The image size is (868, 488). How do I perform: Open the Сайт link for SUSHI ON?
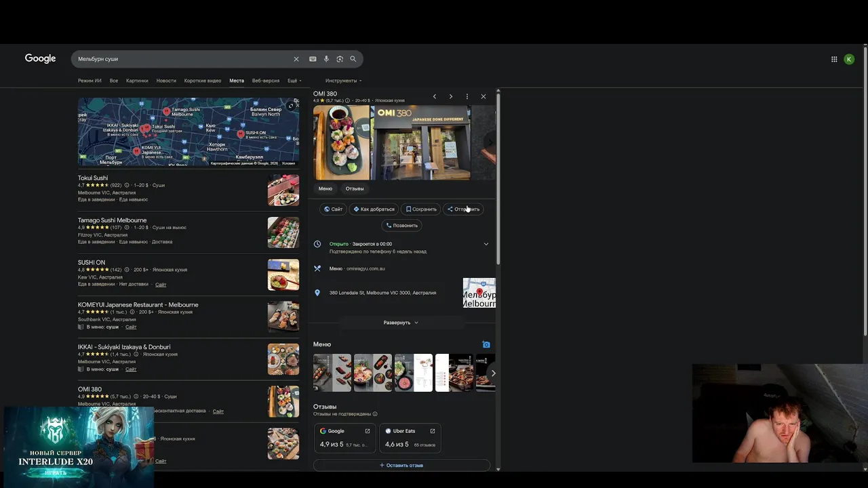click(161, 285)
